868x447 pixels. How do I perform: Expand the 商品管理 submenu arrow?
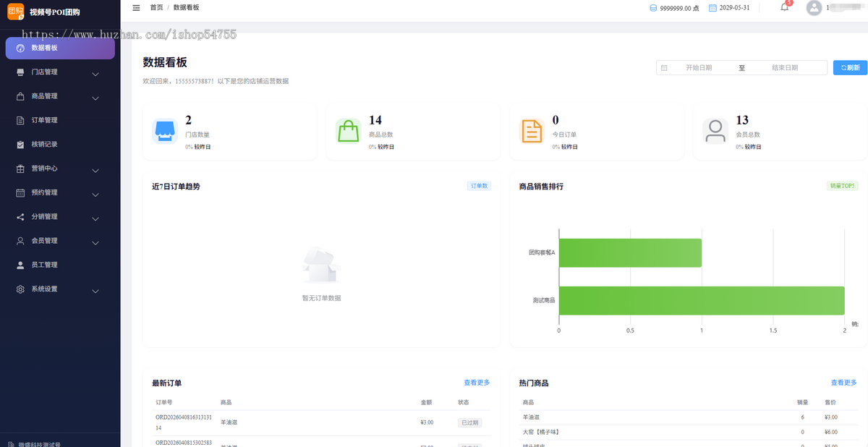point(95,97)
